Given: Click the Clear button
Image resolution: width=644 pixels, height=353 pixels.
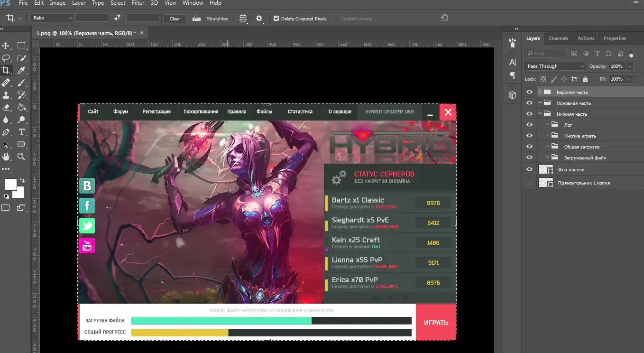Looking at the screenshot, I should pos(175,19).
